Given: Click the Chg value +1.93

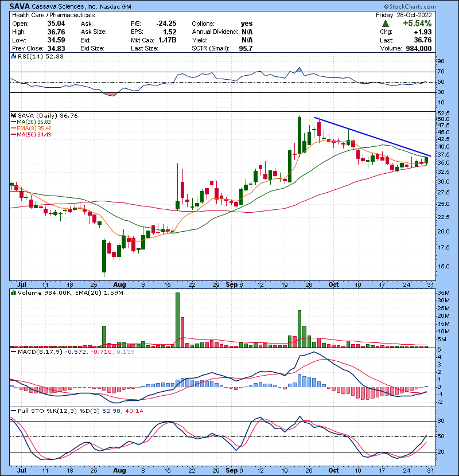Looking at the screenshot, I should point(423,32).
